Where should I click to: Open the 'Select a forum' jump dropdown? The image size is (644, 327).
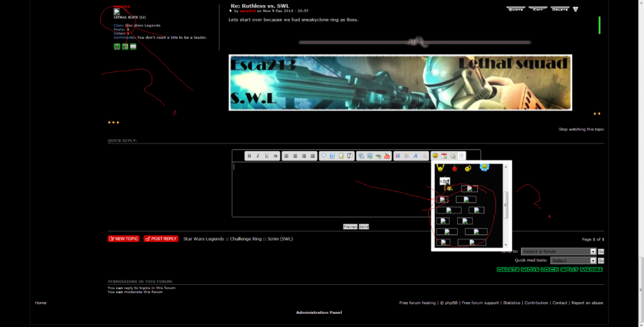[558, 252]
